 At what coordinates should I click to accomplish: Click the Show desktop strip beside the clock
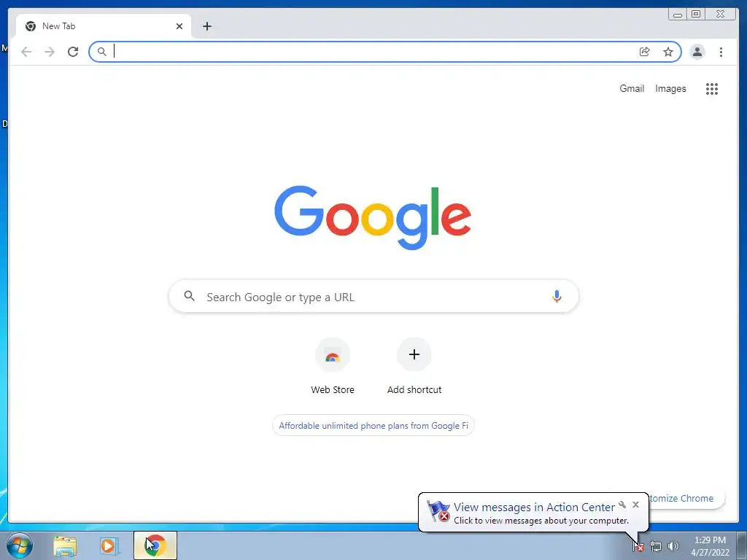click(x=742, y=545)
